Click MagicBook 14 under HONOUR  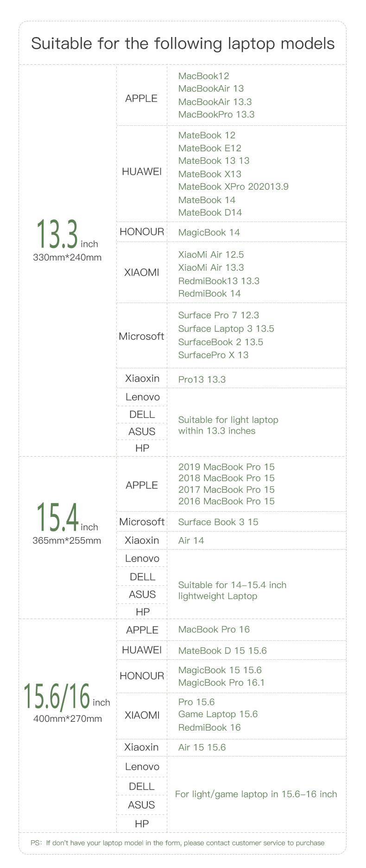pyautogui.click(x=209, y=233)
